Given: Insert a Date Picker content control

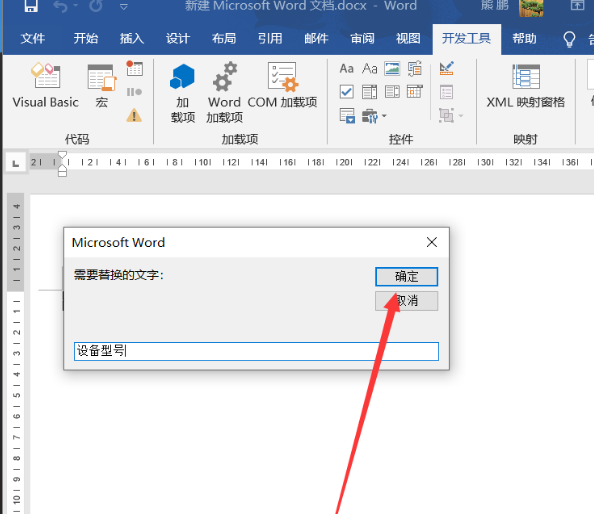Looking at the screenshot, I should click(x=415, y=92).
